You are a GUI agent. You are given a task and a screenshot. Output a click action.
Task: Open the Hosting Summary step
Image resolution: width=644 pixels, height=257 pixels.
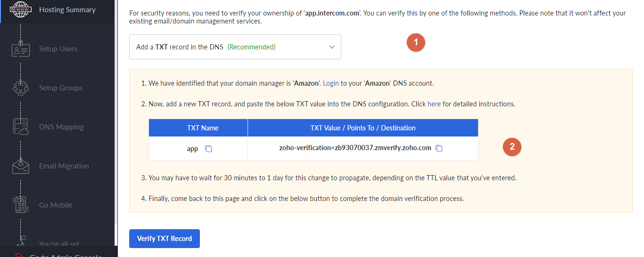[x=67, y=9]
